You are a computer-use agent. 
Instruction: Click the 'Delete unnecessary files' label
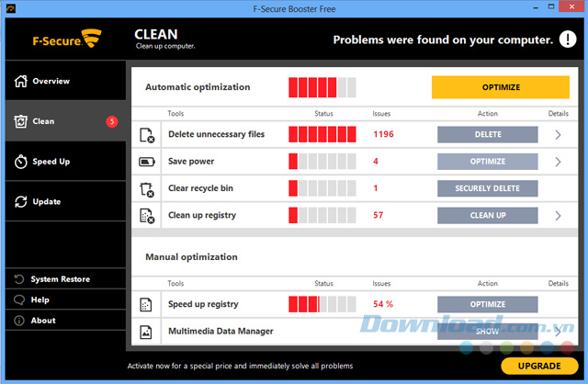[217, 134]
